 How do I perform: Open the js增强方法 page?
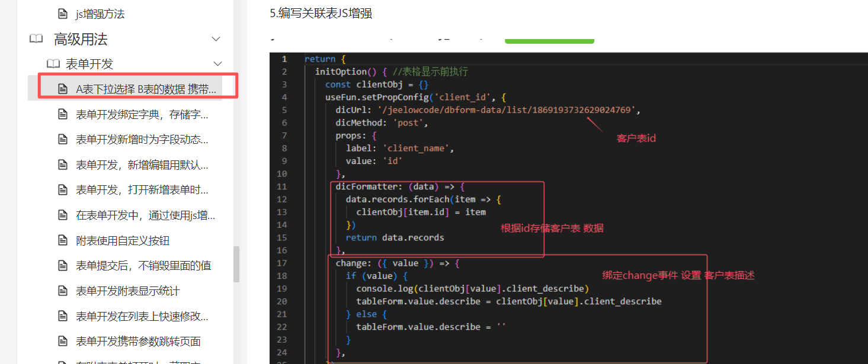100,14
